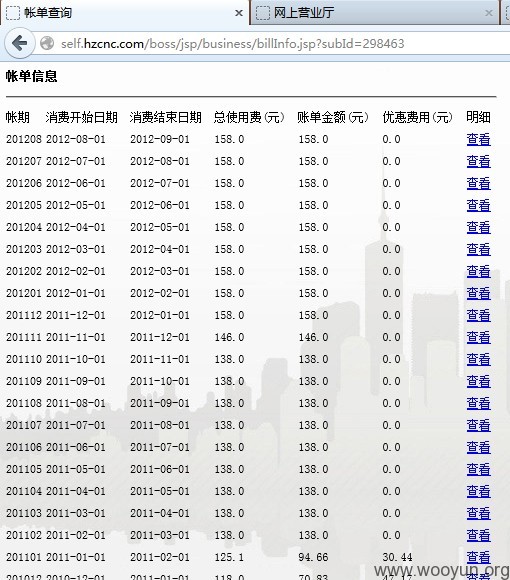This screenshot has width=510, height=580.
Task: Open 查看 details for bill 201208
Action: (478, 139)
